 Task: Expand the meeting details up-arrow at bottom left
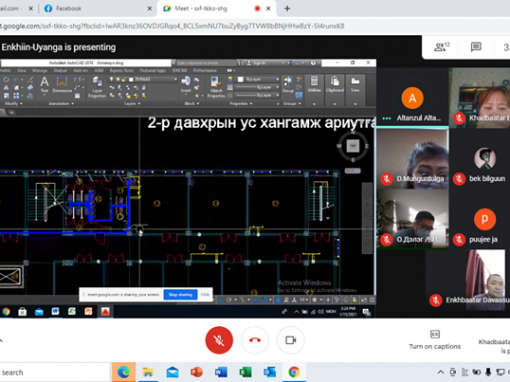pyautogui.click(x=1, y=340)
